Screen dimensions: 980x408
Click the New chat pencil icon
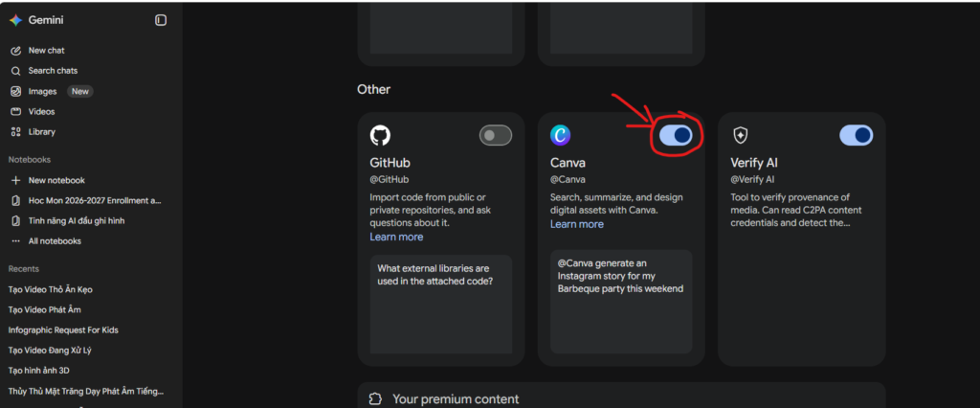click(16, 50)
